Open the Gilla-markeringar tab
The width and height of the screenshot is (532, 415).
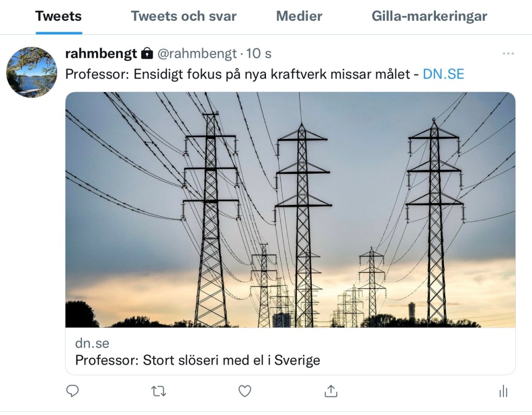[429, 16]
